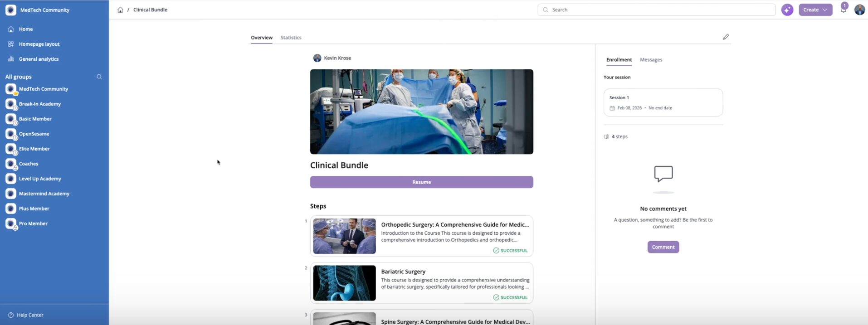Screen dimensions: 868x325
Task: Open the Orthopedic Surgery course thumbnail
Action: tap(344, 236)
